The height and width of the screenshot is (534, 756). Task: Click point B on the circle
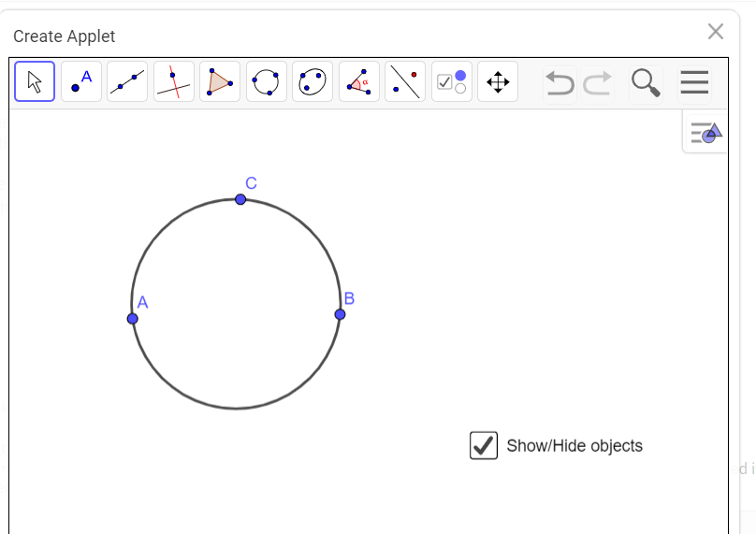(340, 315)
